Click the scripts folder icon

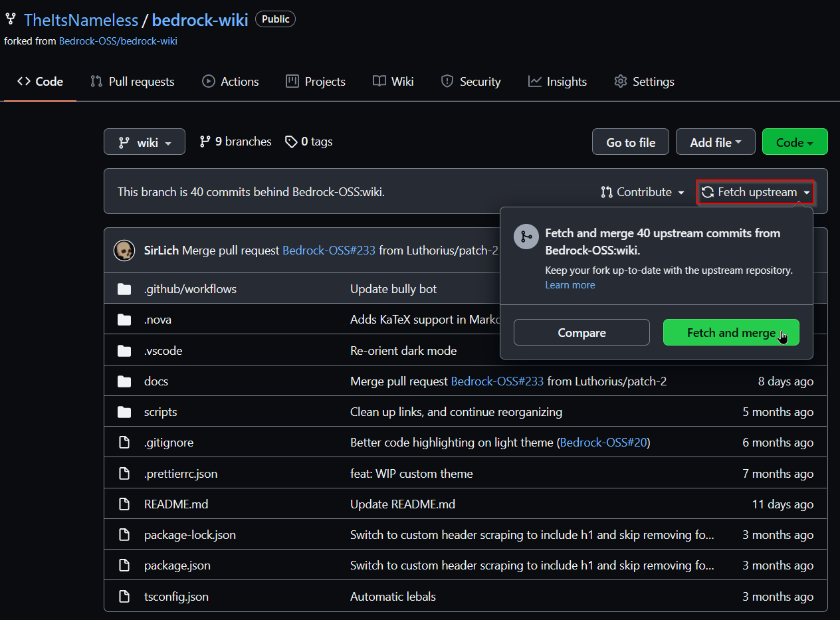[x=124, y=412]
